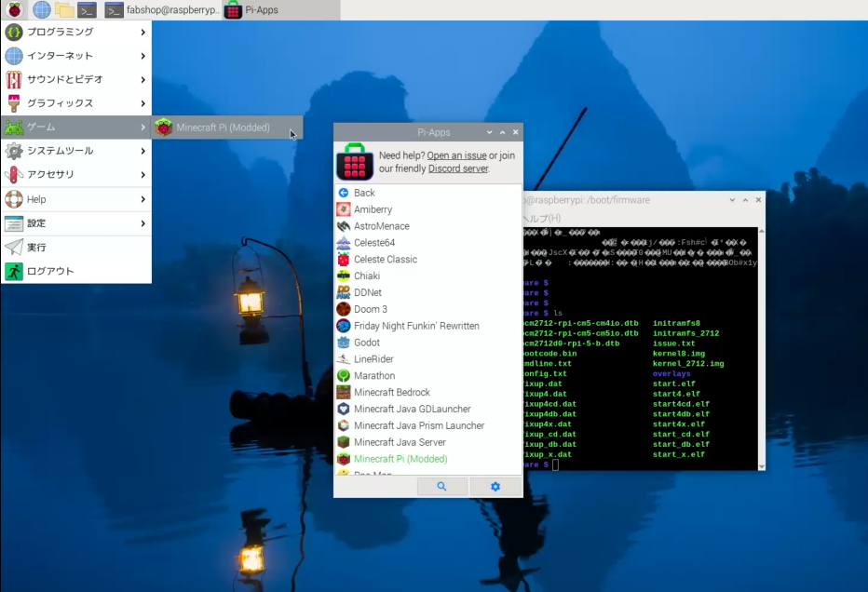Choose ログアウト from the main menu
Image resolution: width=868 pixels, height=592 pixels.
[75, 271]
